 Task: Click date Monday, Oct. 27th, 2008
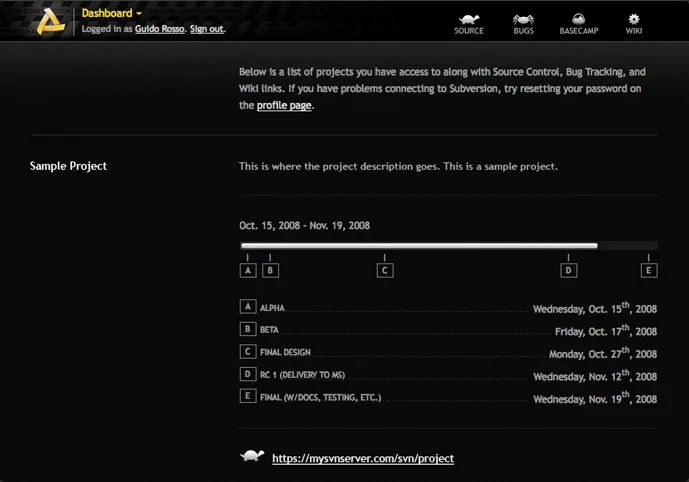click(x=603, y=353)
